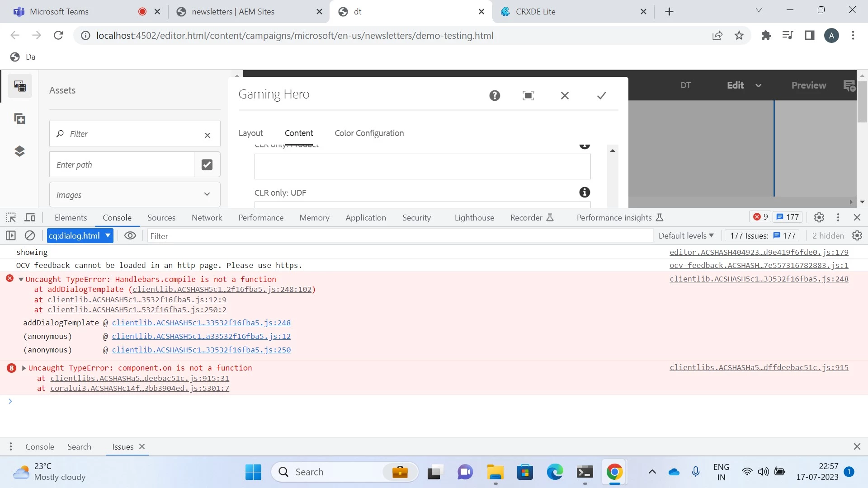Viewport: 868px width, 488px height.
Task: Click the CLR only: UDF info icon
Action: 585,192
